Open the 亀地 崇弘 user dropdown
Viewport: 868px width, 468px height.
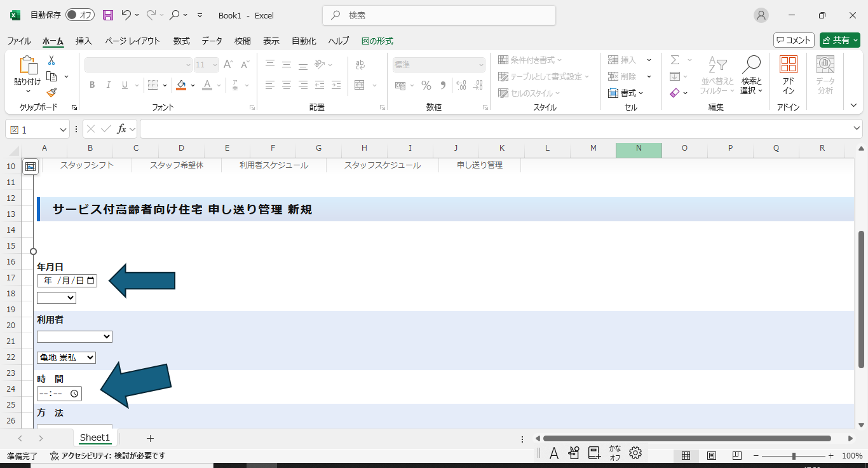pos(66,358)
